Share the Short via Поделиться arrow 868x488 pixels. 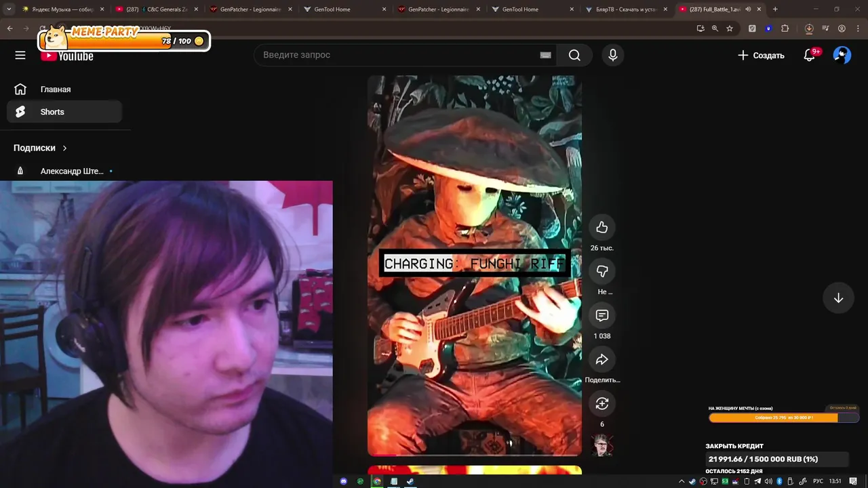pos(602,359)
